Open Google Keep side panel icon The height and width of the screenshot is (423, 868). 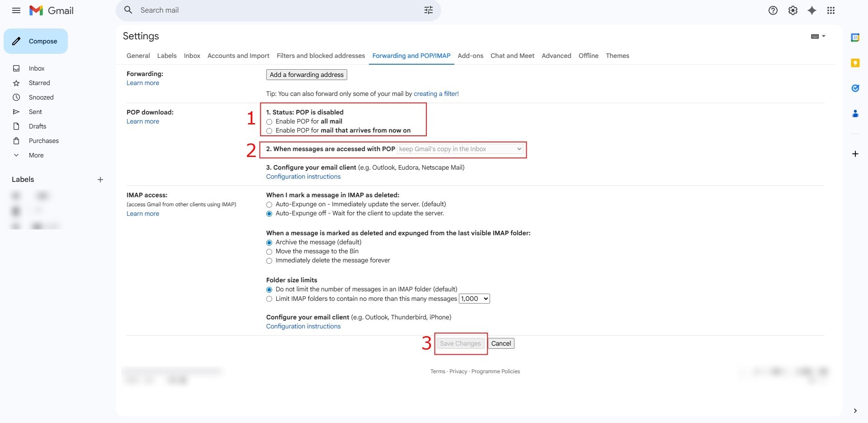pyautogui.click(x=855, y=63)
